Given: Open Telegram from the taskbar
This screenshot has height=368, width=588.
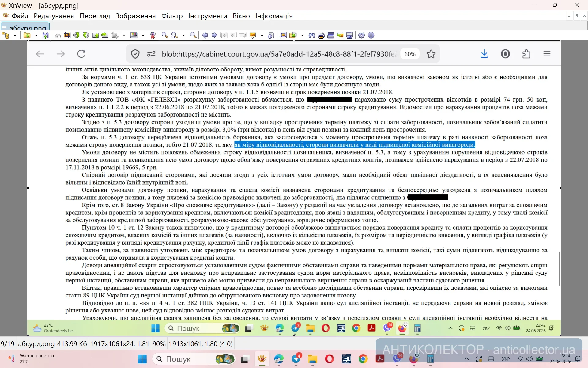Looking at the screenshot, I should point(296,359).
